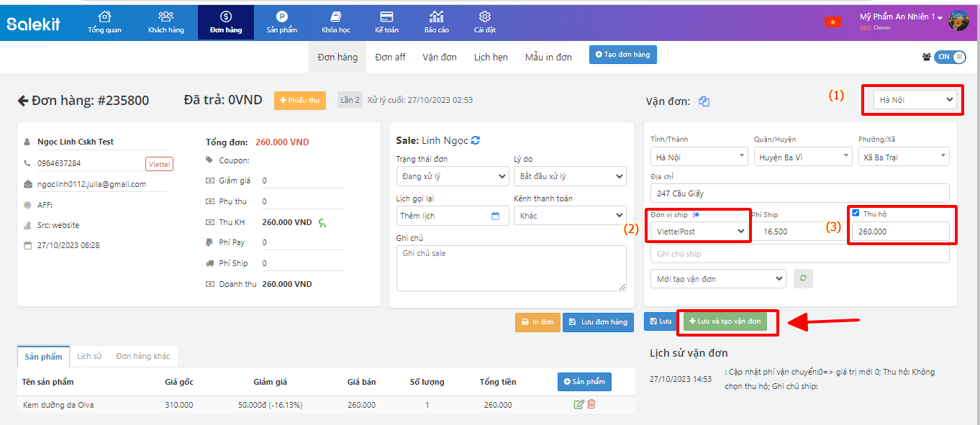Viewport: 980px width, 425px height.
Task: Click the user avatar in top right
Action: (958, 21)
